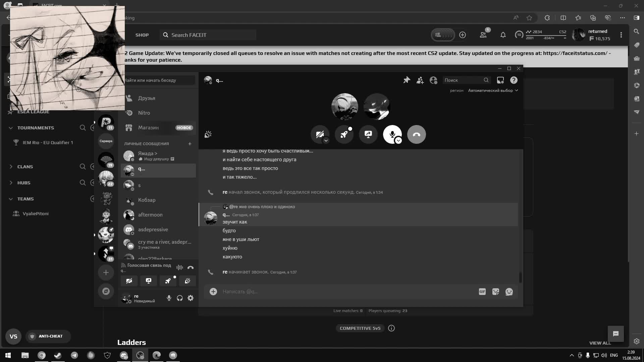Add a server with plus button

pos(106,273)
